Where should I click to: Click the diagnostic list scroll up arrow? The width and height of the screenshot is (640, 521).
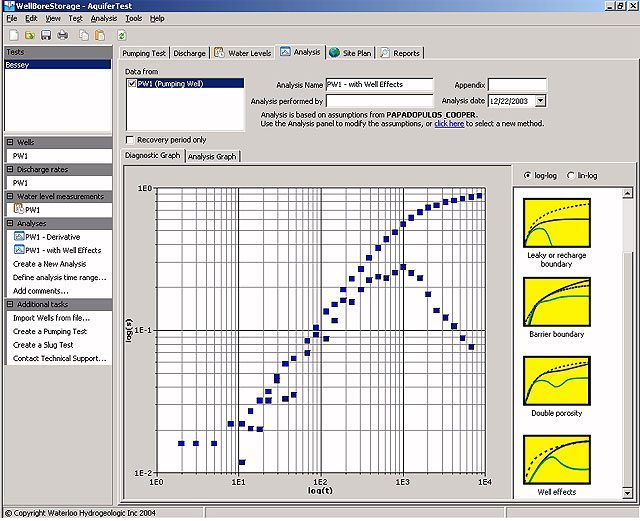pos(627,193)
